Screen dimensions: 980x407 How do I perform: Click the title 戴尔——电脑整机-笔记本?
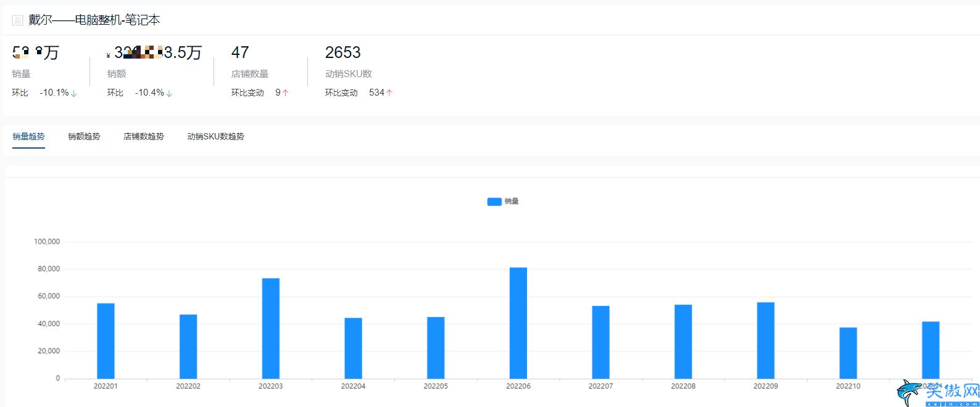(94, 20)
